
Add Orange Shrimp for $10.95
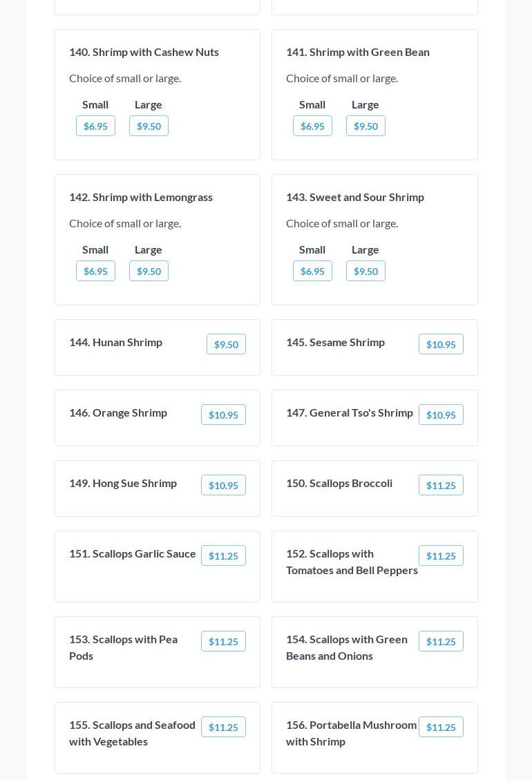coord(223,415)
